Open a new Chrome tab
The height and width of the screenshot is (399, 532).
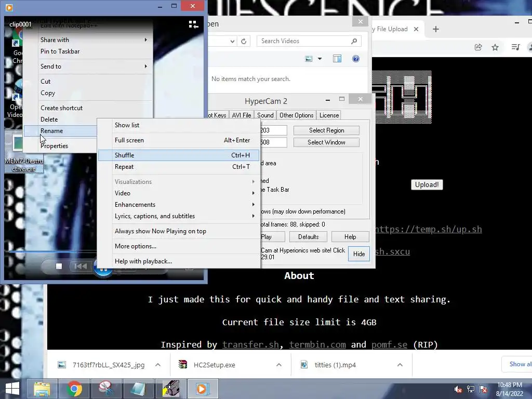click(x=436, y=29)
